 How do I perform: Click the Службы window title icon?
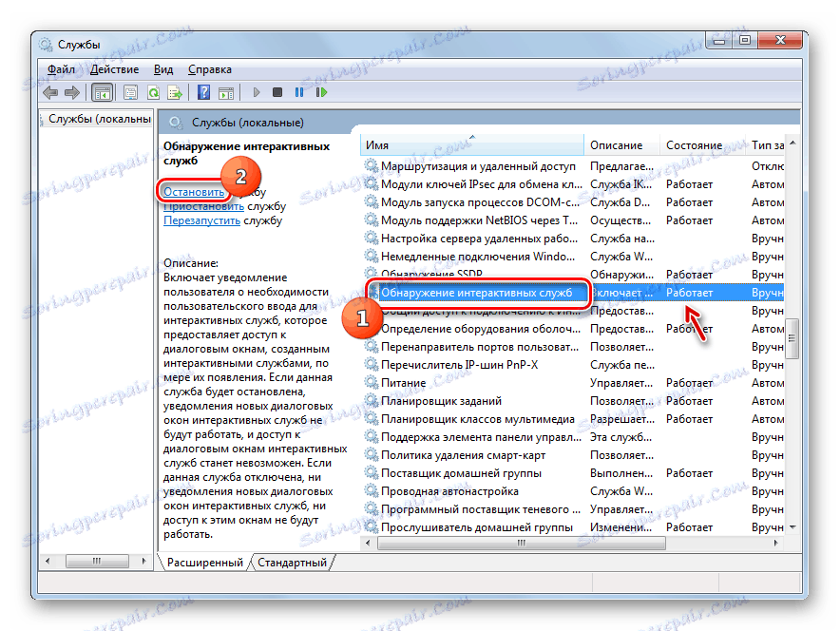click(x=46, y=45)
